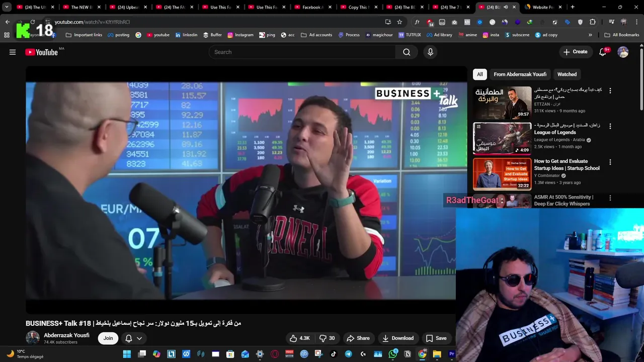644x362 pixels.
Task: Open the Important links bookmark folder
Action: [84, 35]
